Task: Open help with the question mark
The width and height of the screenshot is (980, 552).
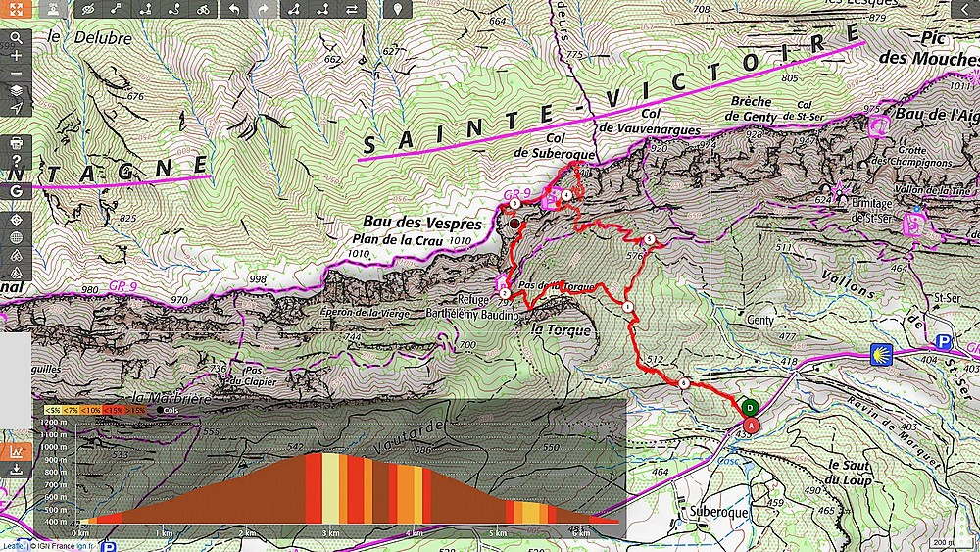Action: click(16, 161)
